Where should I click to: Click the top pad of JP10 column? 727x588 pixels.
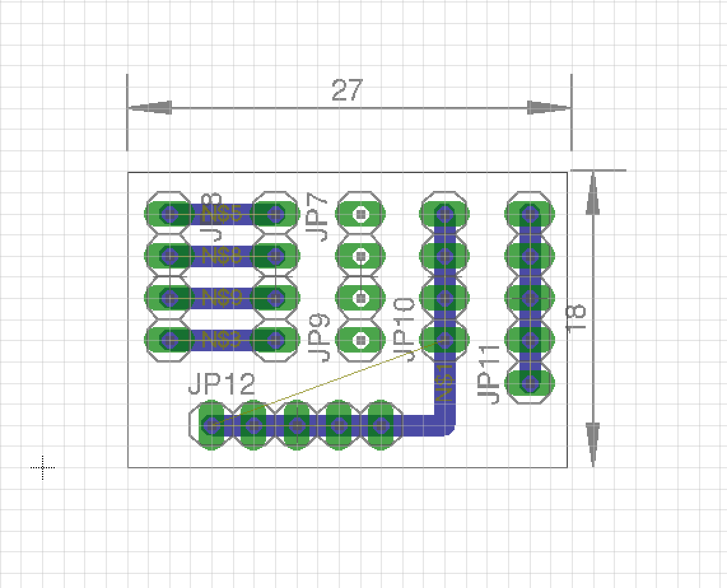[444, 214]
